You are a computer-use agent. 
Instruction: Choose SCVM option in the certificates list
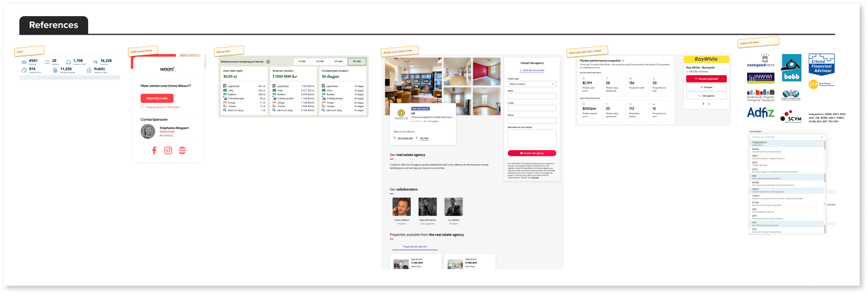pos(786,204)
